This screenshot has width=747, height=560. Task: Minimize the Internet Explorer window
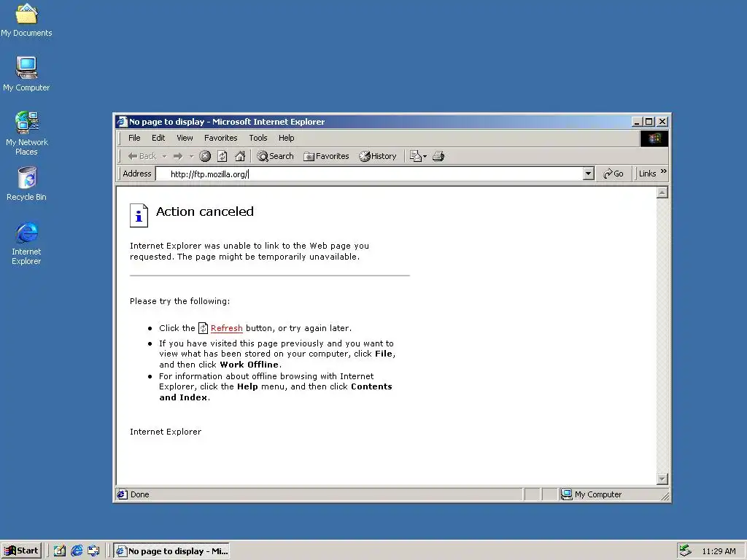[636, 122]
